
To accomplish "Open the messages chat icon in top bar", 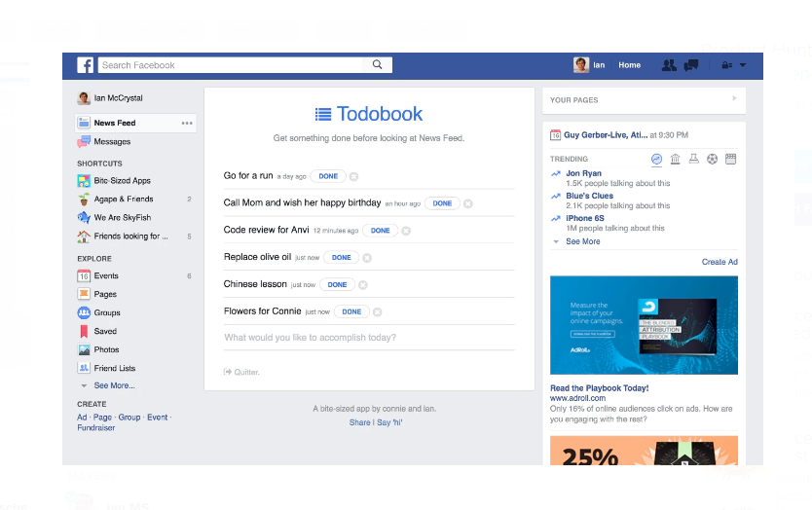I will coord(691,65).
